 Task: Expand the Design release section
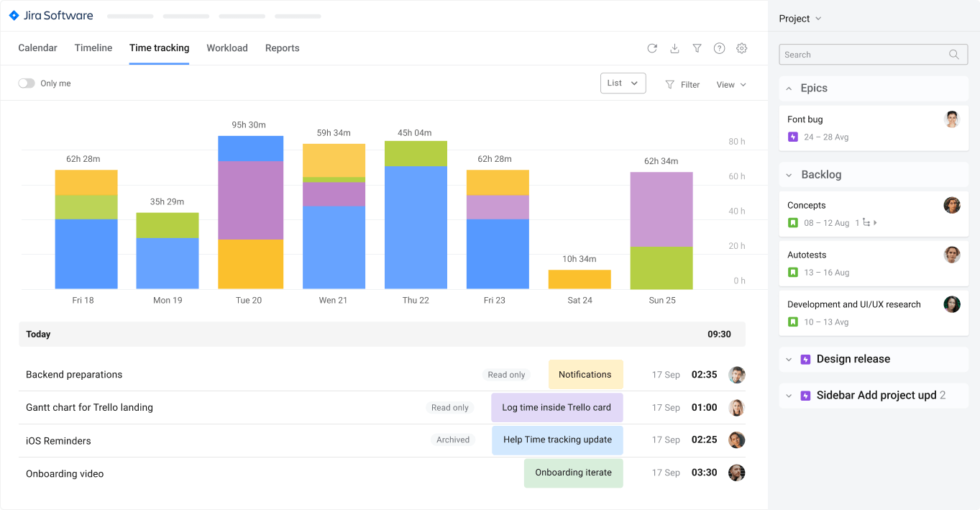[788, 359]
